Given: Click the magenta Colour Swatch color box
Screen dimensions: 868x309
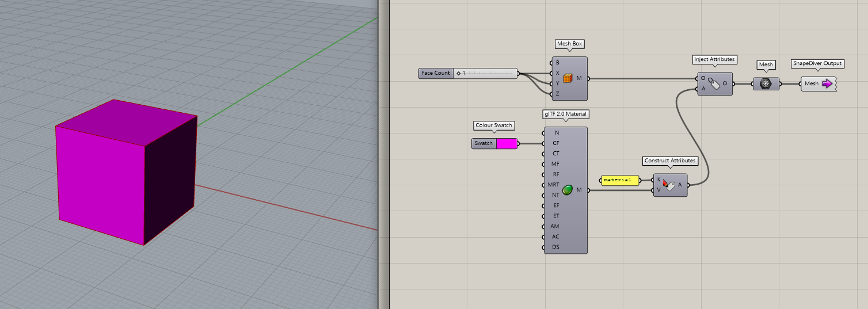Looking at the screenshot, I should pos(506,143).
